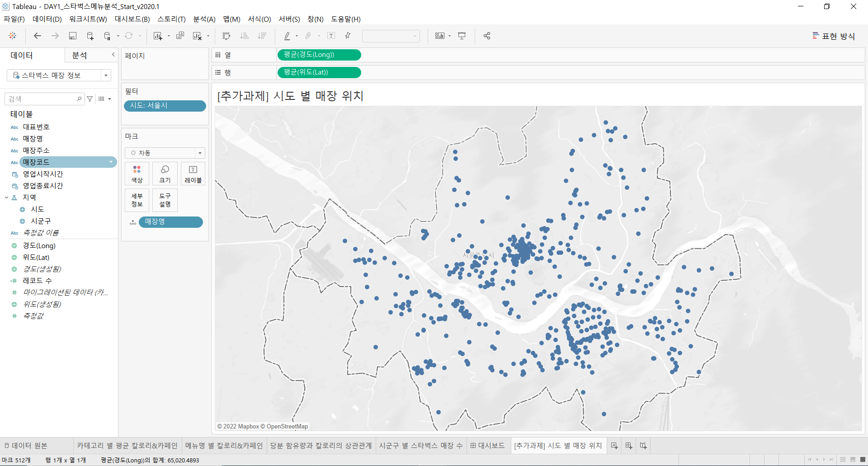The width and height of the screenshot is (868, 466).
Task: Click the 시도: 서울시 filter pill
Action: coord(165,106)
